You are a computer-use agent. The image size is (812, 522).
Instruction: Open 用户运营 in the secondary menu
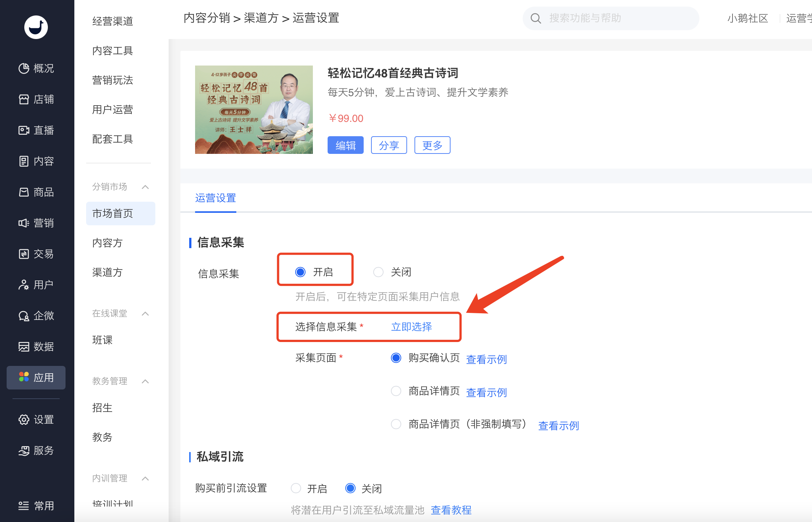113,110
